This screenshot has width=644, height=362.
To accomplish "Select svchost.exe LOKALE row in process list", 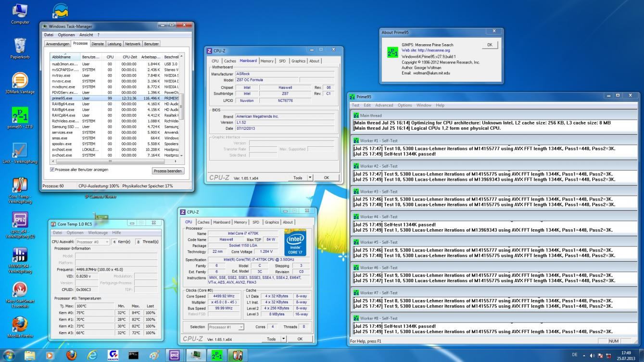I will click(x=114, y=150).
